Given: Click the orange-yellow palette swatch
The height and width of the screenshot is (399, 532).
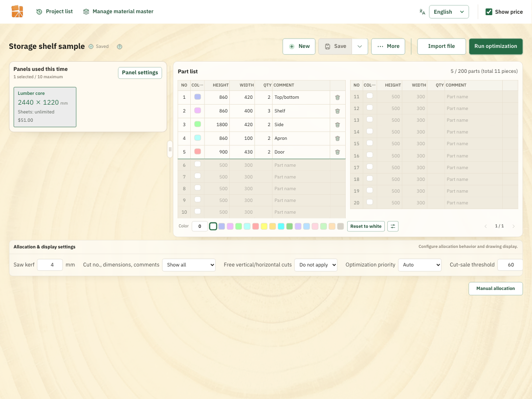Looking at the screenshot, I should [x=272, y=226].
